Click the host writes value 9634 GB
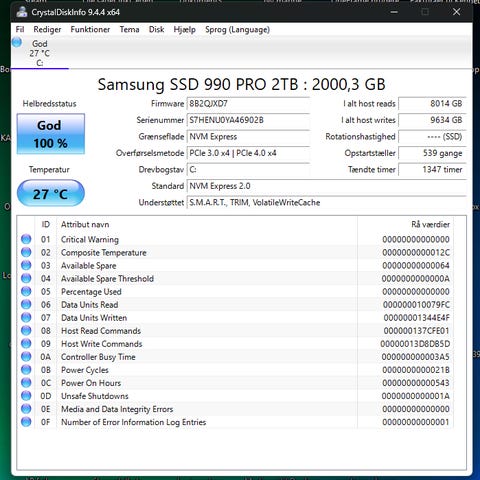Image resolution: width=480 pixels, height=480 pixels. (x=432, y=120)
